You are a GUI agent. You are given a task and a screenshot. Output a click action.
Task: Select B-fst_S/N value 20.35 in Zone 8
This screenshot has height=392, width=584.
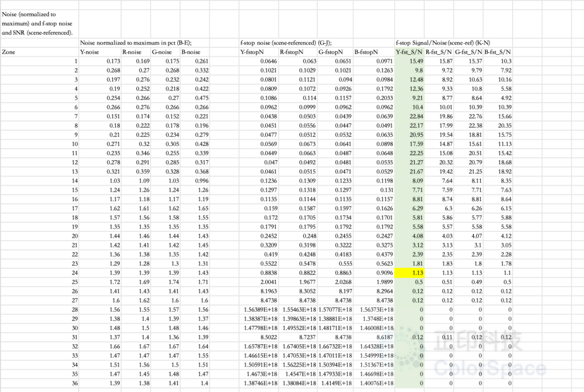(498, 126)
